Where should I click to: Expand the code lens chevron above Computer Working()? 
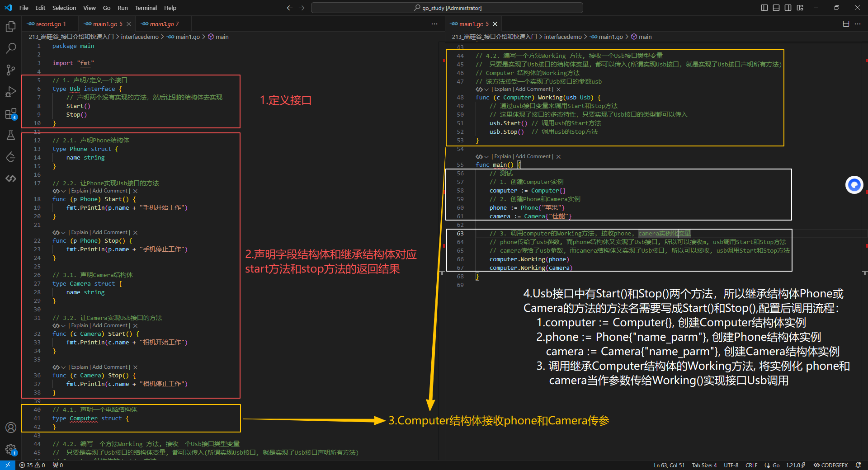486,89
